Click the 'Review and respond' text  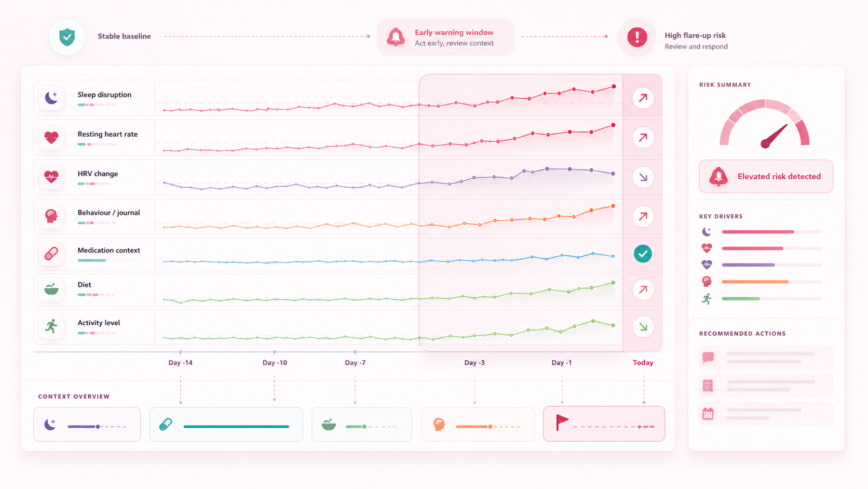click(696, 47)
